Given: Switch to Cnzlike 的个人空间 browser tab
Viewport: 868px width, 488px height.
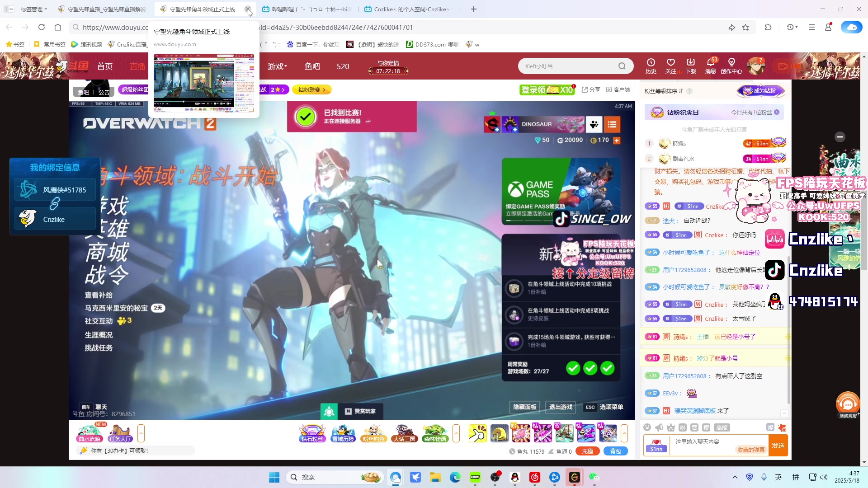Looking at the screenshot, I should (x=409, y=9).
